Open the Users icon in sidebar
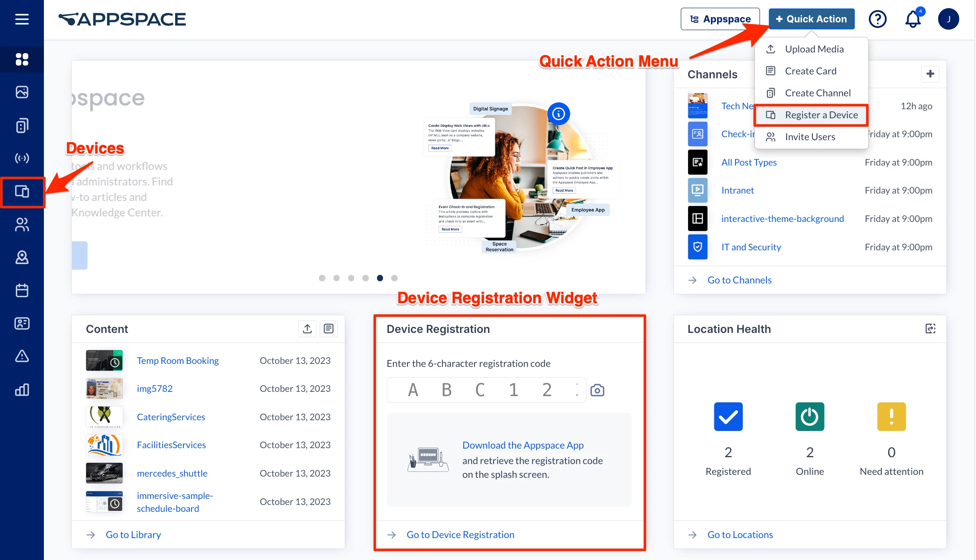The width and height of the screenshot is (976, 560). (x=22, y=225)
